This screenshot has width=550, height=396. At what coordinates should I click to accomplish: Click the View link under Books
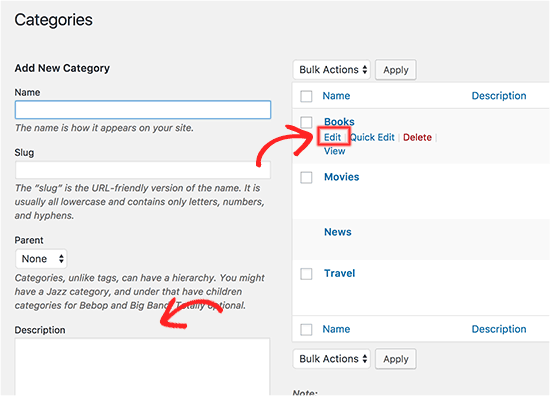334,151
